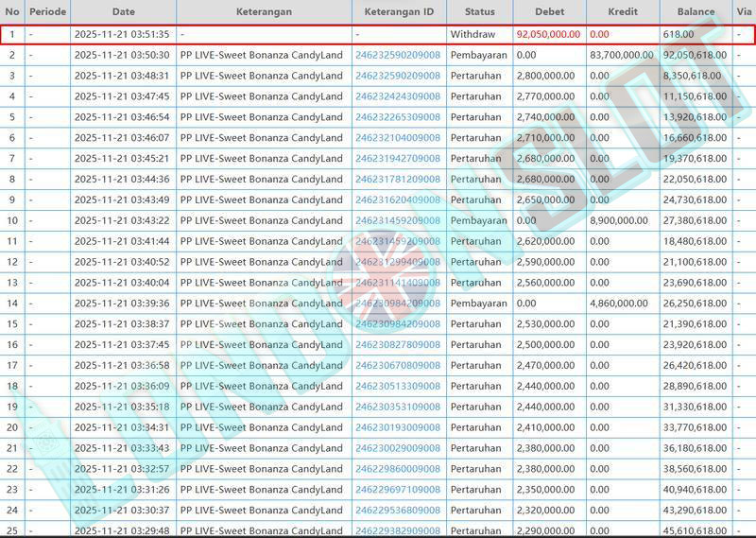Click the Debet column header
The height and width of the screenshot is (538, 756).
pyautogui.click(x=550, y=12)
